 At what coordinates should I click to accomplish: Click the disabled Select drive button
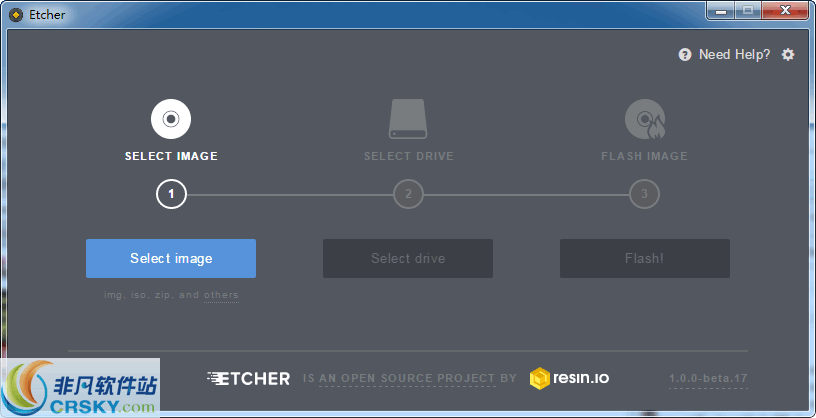[x=407, y=258]
